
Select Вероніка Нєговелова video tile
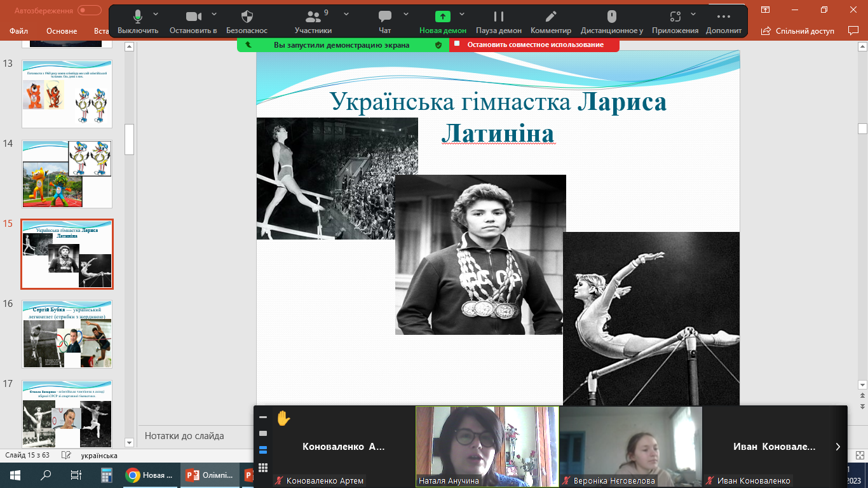[x=631, y=447]
